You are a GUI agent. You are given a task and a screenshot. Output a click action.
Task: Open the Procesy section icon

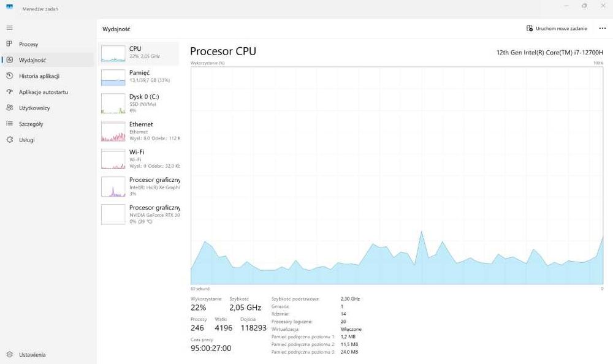click(x=9, y=44)
